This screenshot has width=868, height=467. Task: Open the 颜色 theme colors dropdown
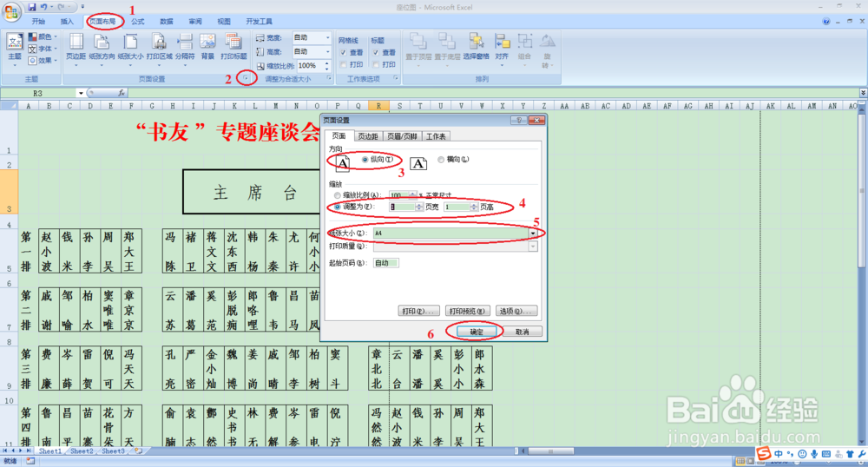(x=43, y=36)
